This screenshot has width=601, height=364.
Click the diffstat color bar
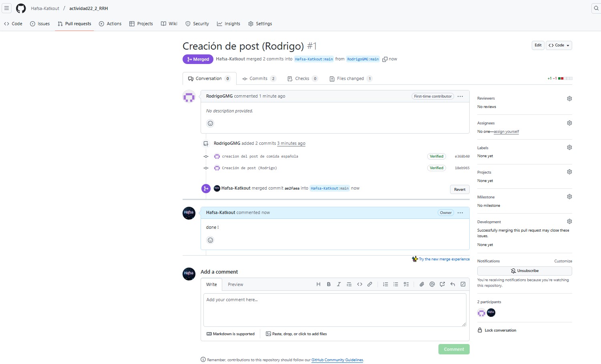(565, 78)
